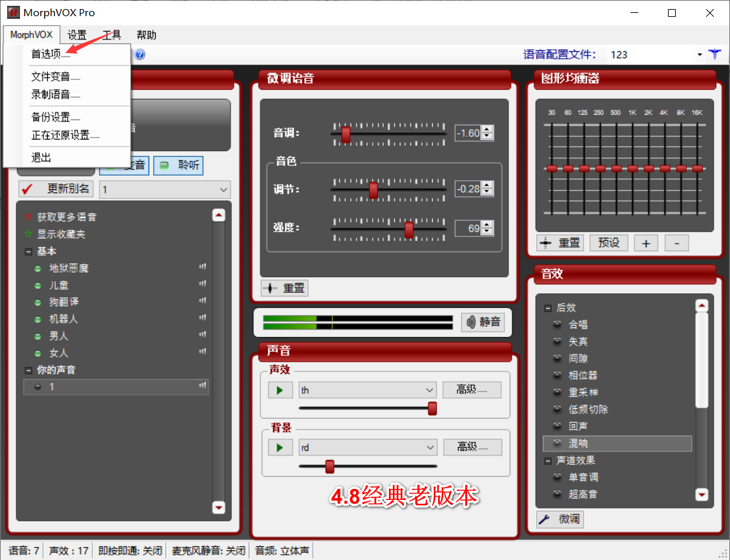Click the 显示收藏夹 green star item
This screenshot has width=730, height=560.
click(54, 234)
